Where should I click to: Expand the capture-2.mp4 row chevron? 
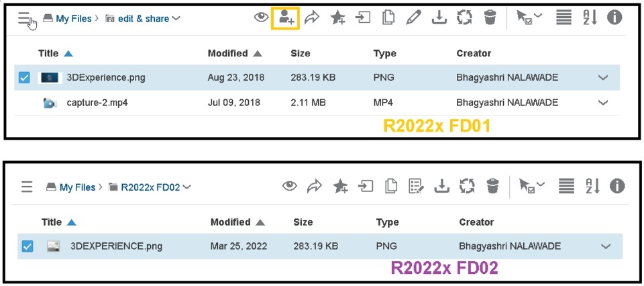point(602,103)
